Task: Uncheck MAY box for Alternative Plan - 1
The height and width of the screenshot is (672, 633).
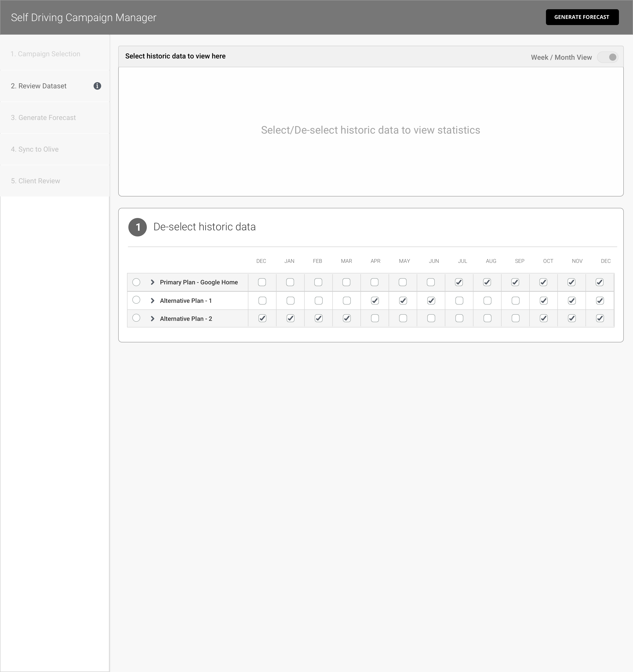Action: point(403,300)
